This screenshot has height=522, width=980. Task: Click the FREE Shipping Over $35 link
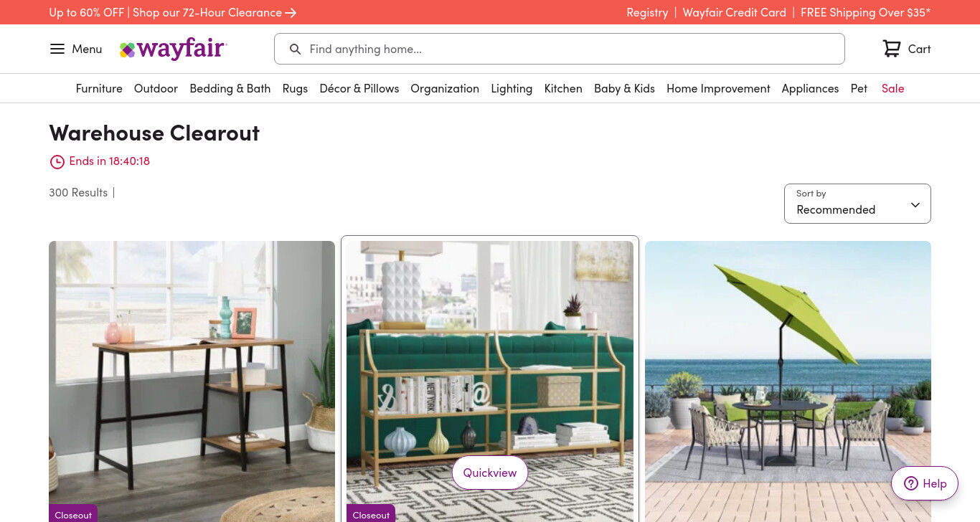(x=865, y=12)
